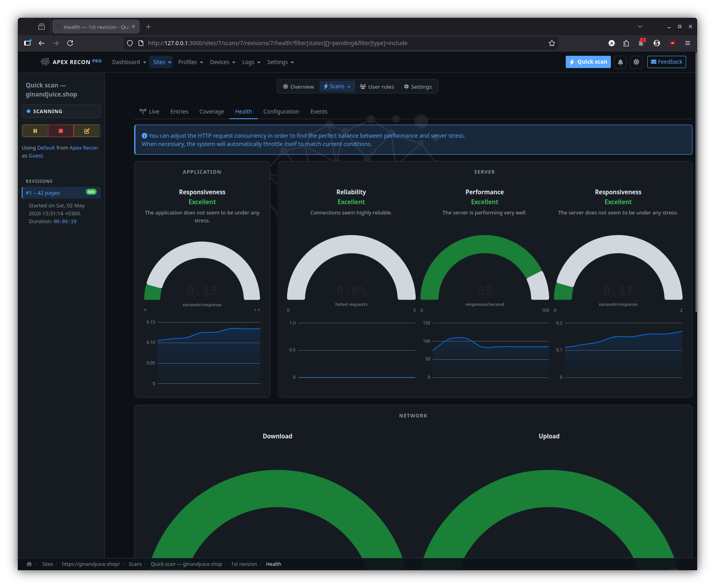Click the 585 badge on revision

coord(91,192)
